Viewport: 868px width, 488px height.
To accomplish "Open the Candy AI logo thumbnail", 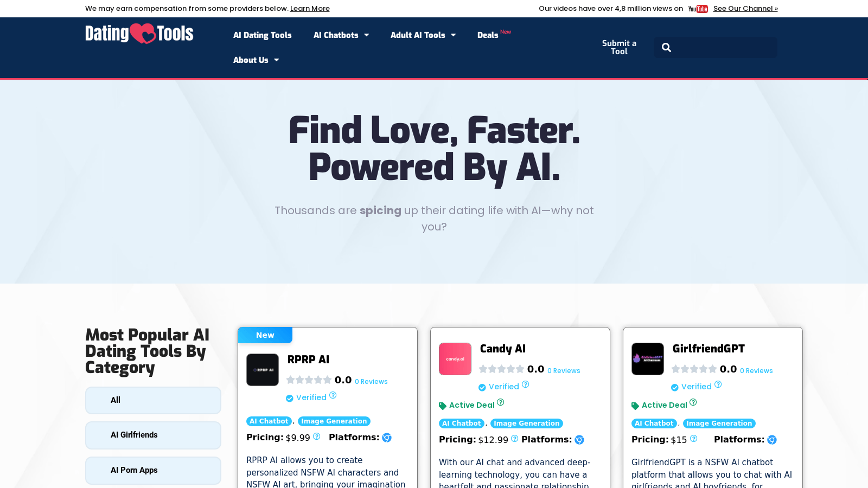I will coord(455,359).
